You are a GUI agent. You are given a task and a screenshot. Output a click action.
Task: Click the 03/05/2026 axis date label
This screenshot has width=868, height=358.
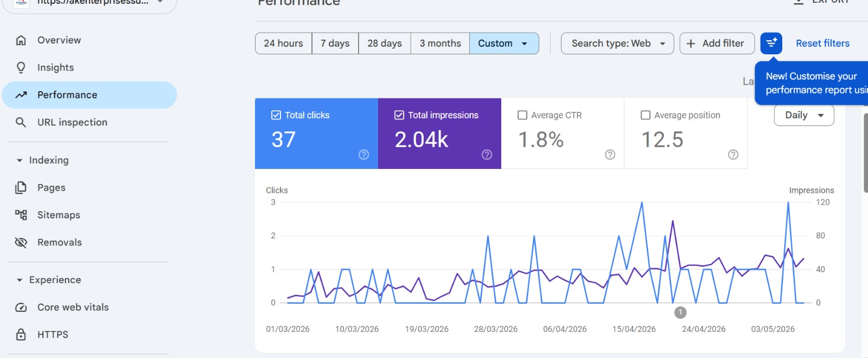click(x=773, y=329)
